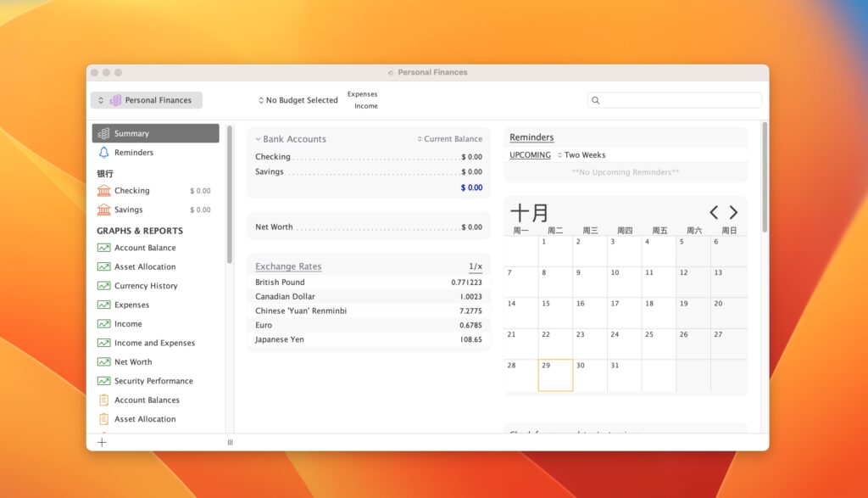868x498 pixels.
Task: Click the bank icon beside Checking account
Action: pyautogui.click(x=104, y=191)
